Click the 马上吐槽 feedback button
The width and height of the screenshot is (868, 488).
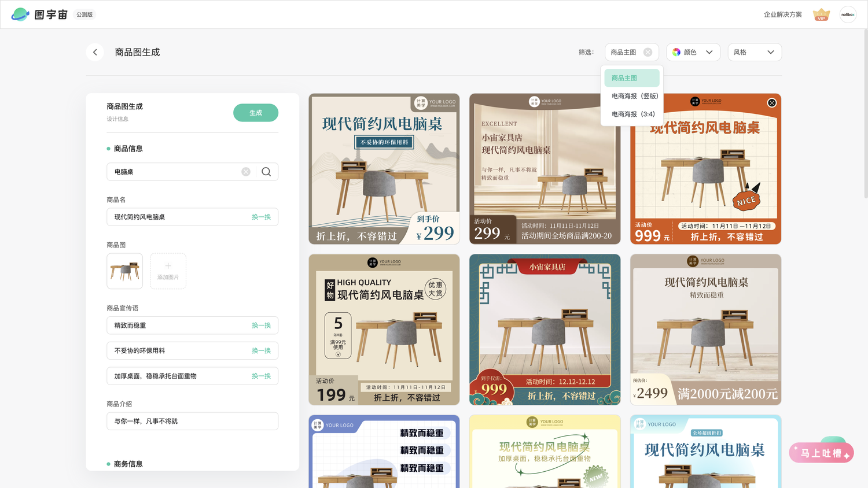point(821,453)
